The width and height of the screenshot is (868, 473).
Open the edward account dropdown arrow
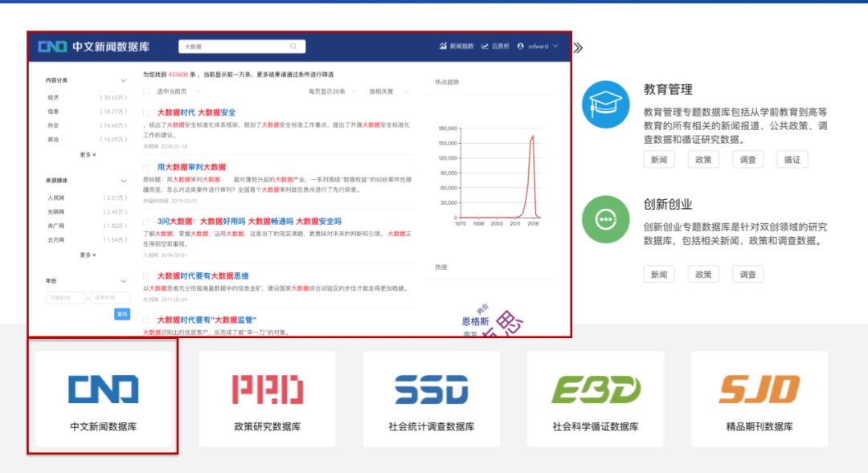coord(555,47)
